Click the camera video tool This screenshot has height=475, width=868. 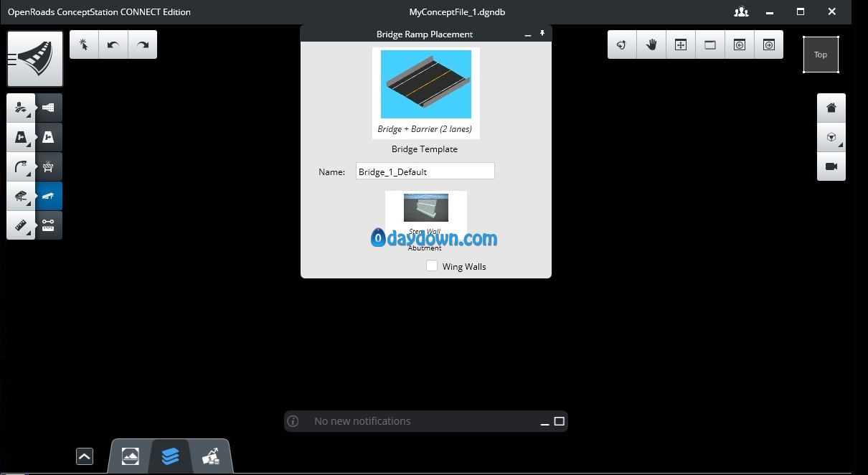coord(831,166)
